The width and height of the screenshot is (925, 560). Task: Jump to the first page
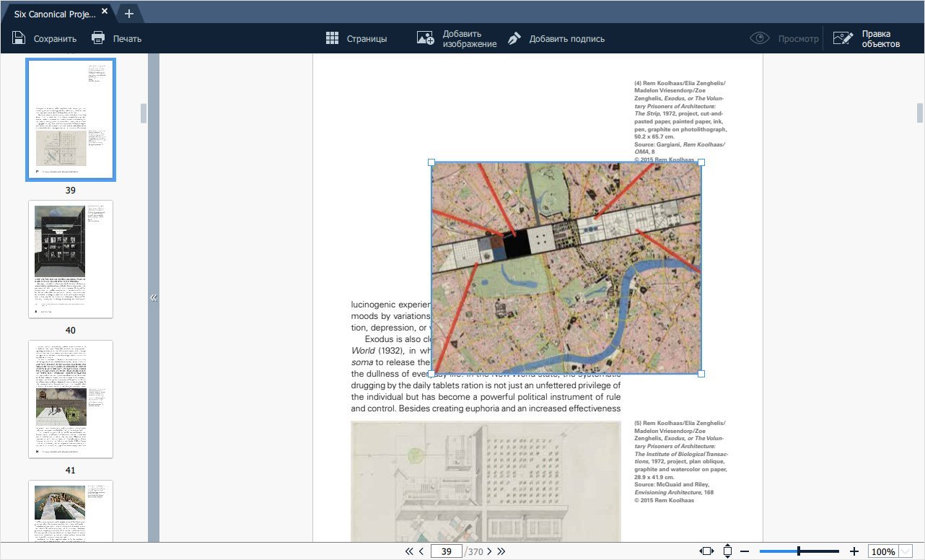pyautogui.click(x=409, y=551)
